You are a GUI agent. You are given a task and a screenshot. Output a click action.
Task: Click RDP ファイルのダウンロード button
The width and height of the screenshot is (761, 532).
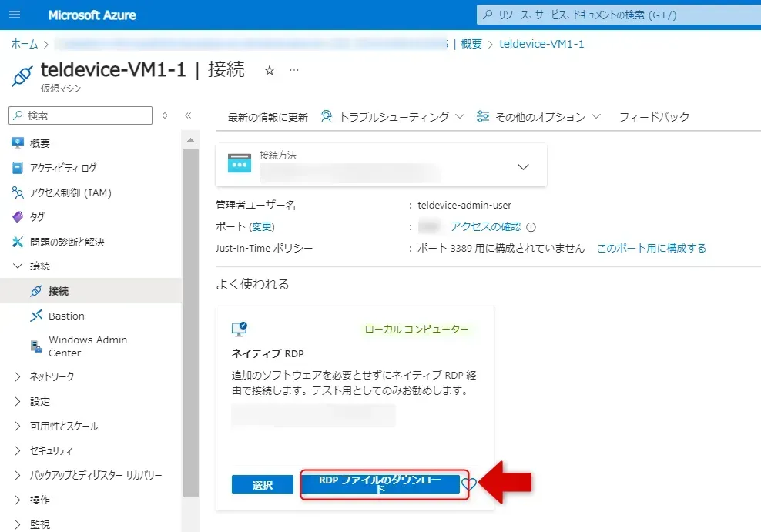383,484
